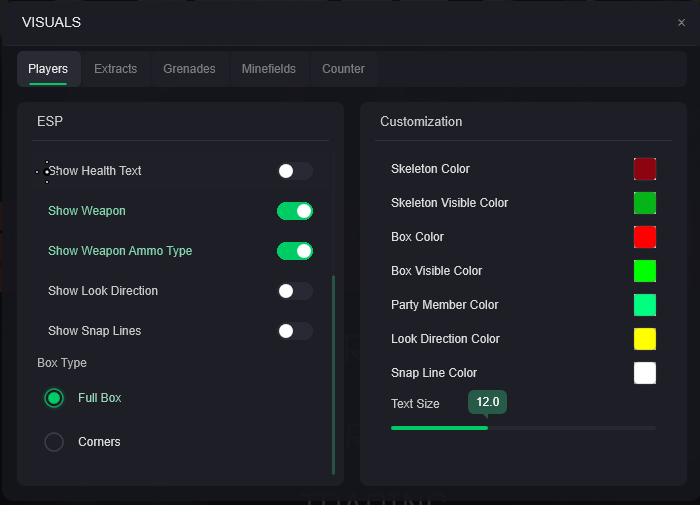Edit the Box Visible Color swatch
This screenshot has height=505, width=700.
[645, 271]
